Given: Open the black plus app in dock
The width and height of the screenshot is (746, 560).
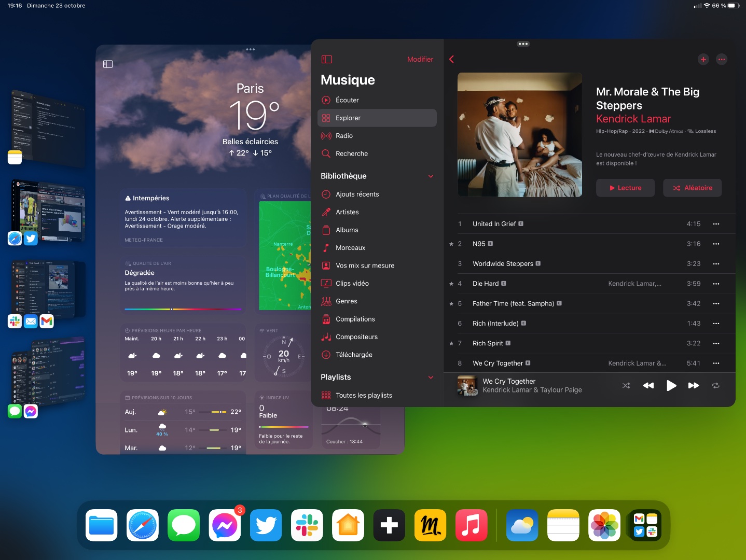Looking at the screenshot, I should tap(389, 525).
